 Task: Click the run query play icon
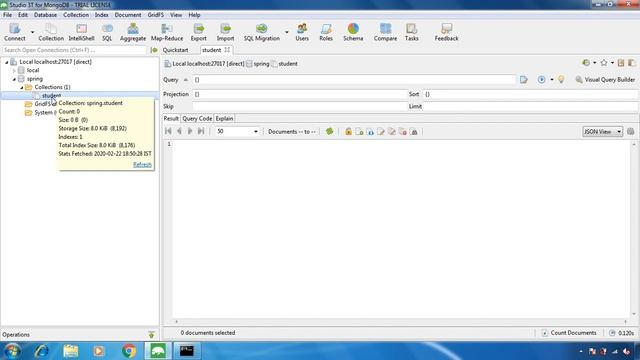click(x=541, y=80)
